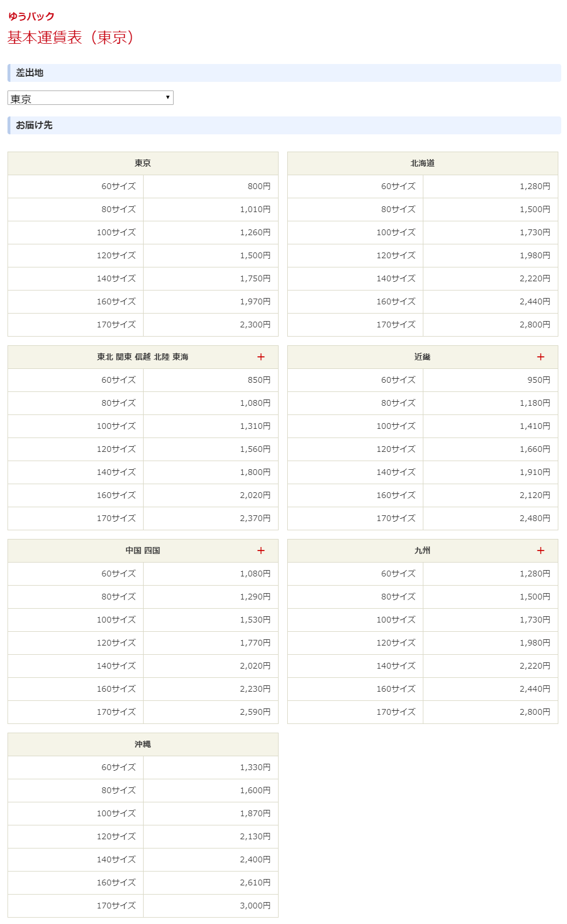Screen dimensions: 567x924
Task: Expand 中国 四国 using its plus icon
Action: (x=261, y=550)
